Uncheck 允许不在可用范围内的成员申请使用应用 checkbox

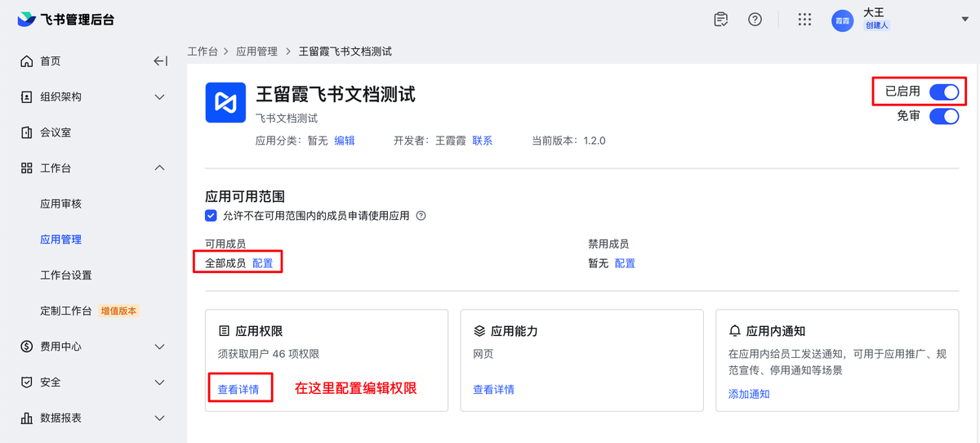tap(211, 217)
